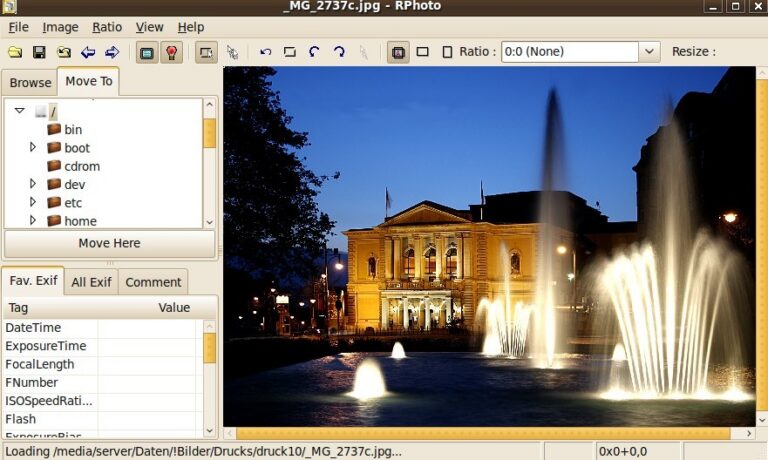Expand the boot folder
768x460 pixels.
[33, 147]
